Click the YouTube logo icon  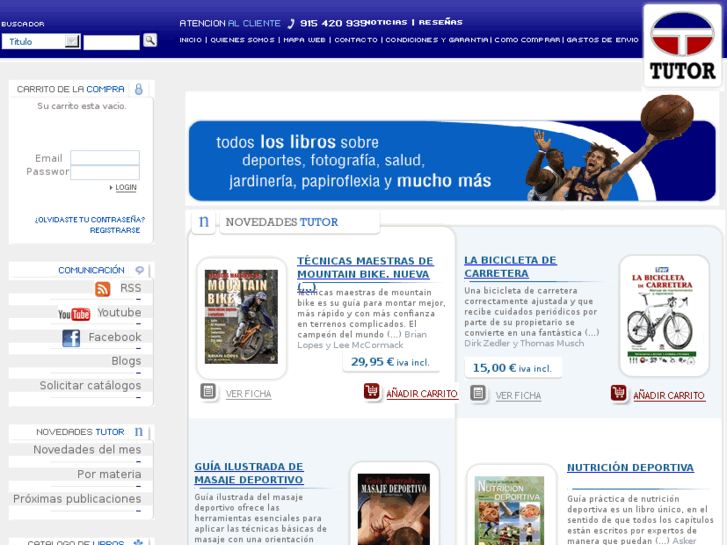(74, 314)
